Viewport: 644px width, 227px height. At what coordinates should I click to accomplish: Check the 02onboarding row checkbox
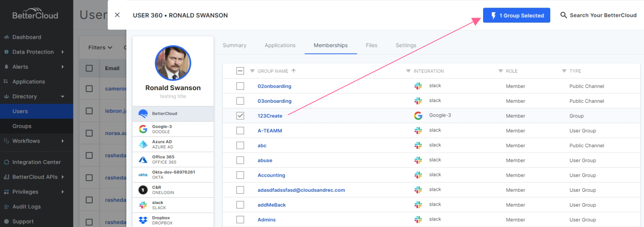coord(240,86)
